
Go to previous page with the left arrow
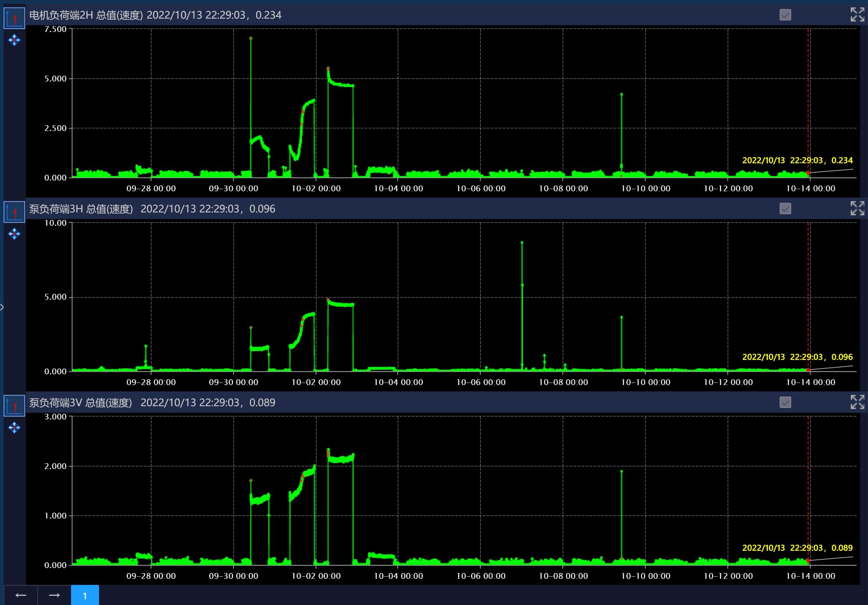[x=21, y=595]
